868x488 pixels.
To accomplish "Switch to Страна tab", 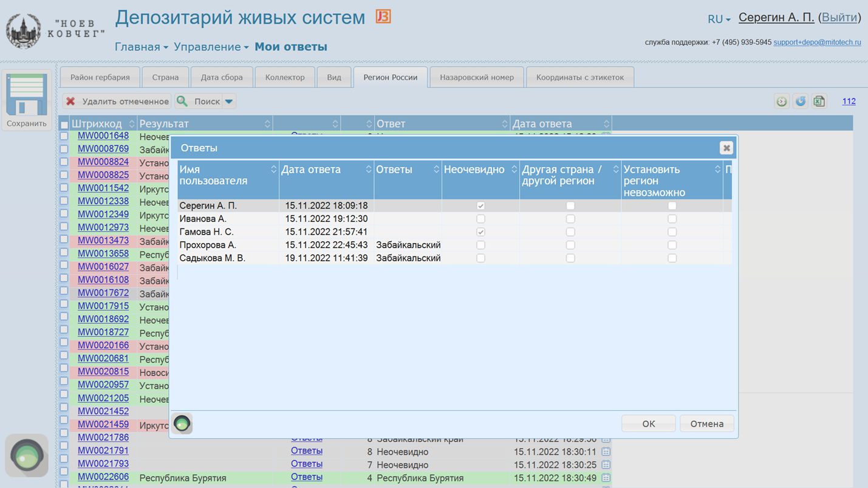I will (x=165, y=77).
